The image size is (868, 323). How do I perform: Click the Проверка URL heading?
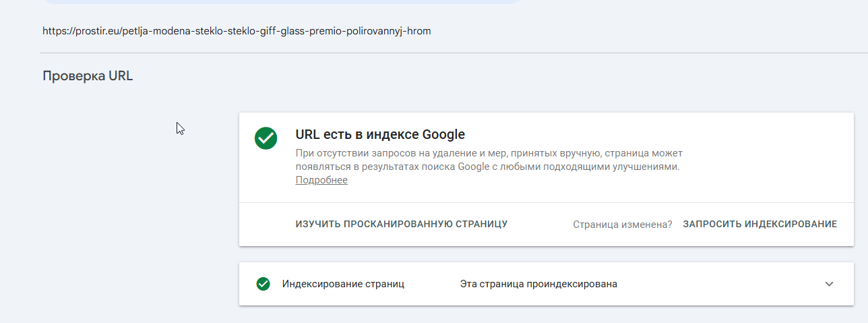[88, 76]
